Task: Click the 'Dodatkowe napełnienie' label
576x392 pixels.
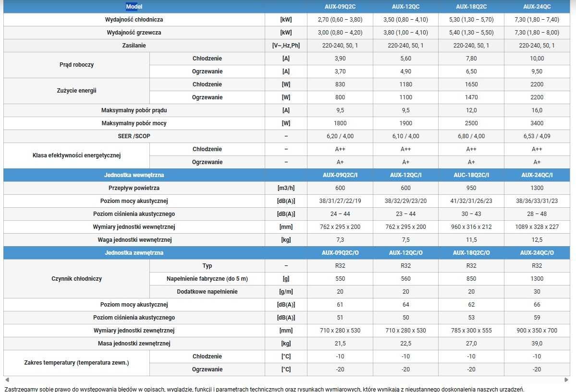Action: pyautogui.click(x=207, y=292)
